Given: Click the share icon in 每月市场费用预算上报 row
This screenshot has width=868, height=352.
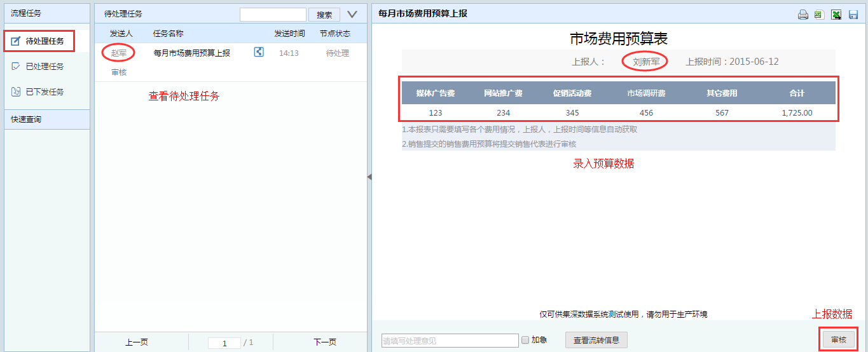Looking at the screenshot, I should (259, 52).
